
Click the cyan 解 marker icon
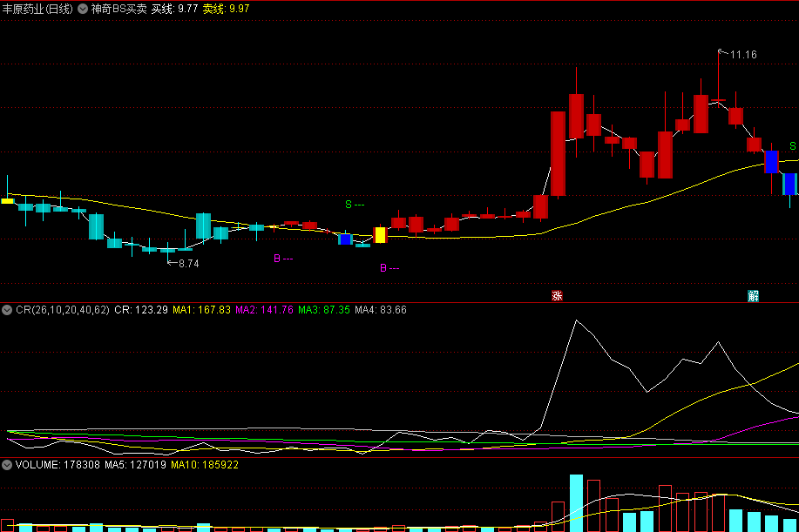point(753,296)
